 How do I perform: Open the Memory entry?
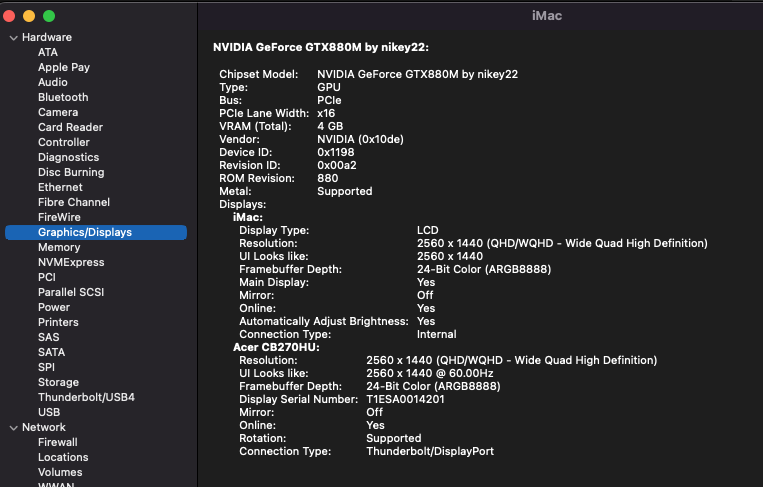[x=59, y=247]
